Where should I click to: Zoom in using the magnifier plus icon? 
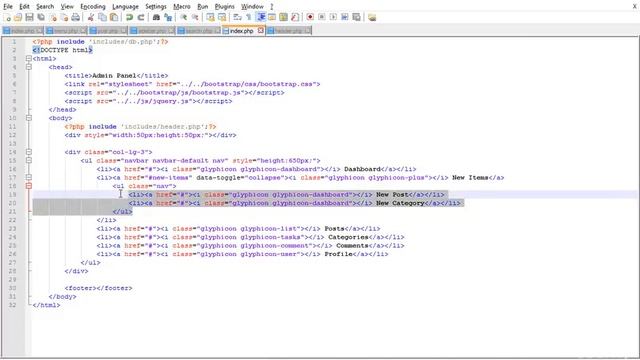pos(183,17)
